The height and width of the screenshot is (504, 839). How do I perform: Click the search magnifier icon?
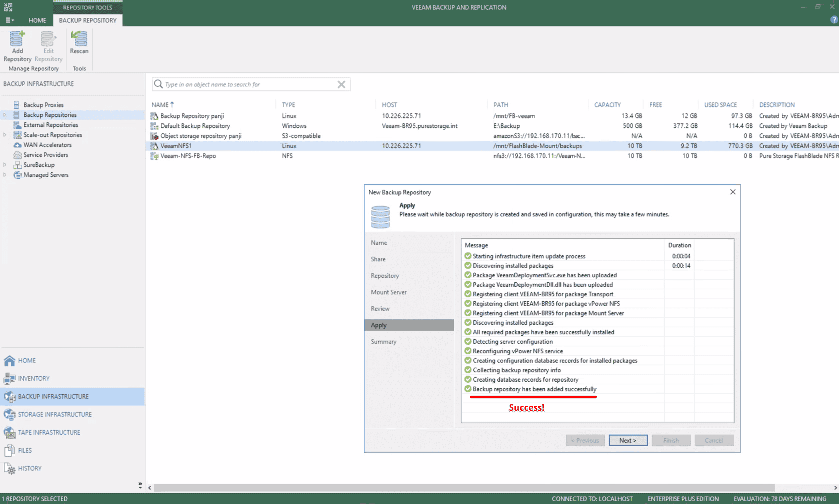(158, 84)
